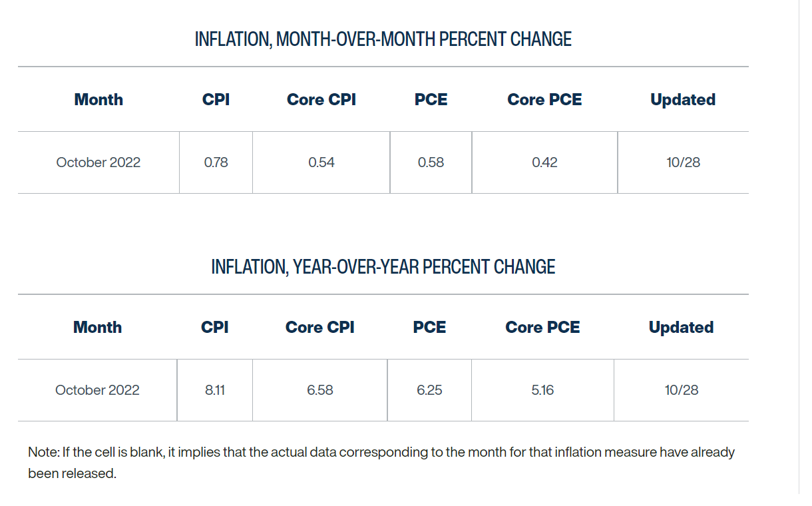Click the blank-cell note below the tables

[x=381, y=463]
